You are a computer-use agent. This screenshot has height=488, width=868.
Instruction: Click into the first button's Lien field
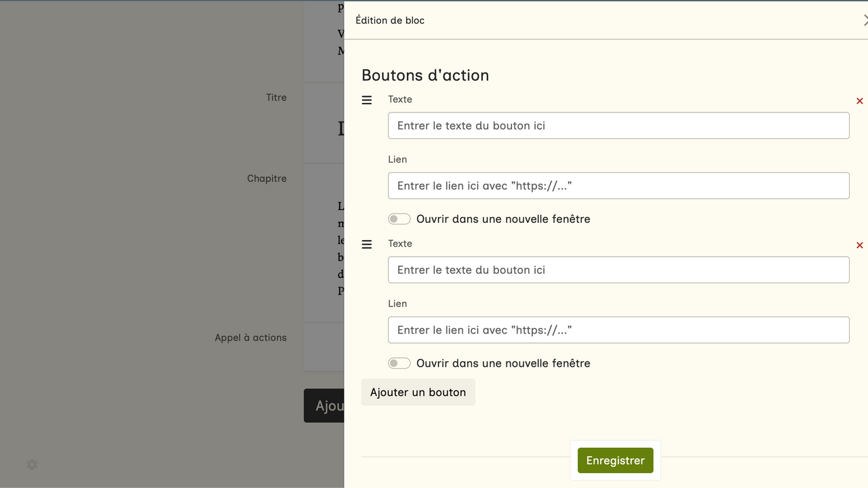tap(618, 186)
